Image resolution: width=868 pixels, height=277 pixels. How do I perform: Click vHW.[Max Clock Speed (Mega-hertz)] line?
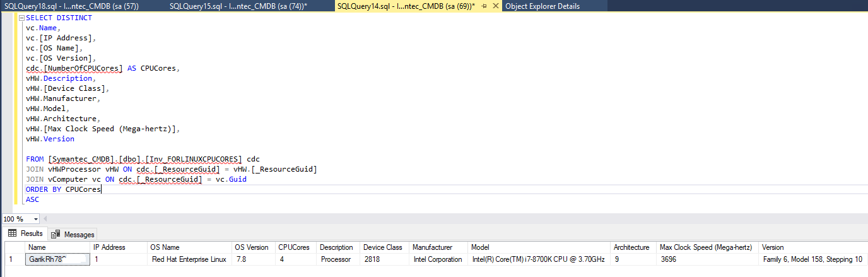(103, 129)
